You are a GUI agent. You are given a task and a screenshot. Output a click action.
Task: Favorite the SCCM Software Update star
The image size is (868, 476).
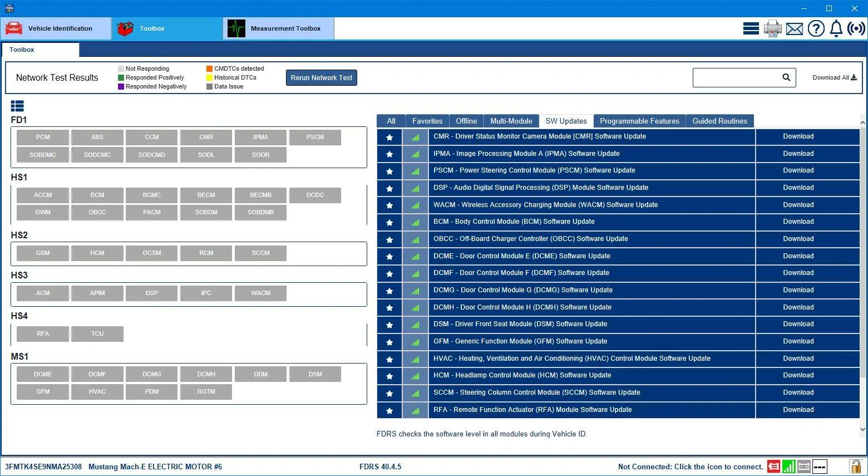389,393
